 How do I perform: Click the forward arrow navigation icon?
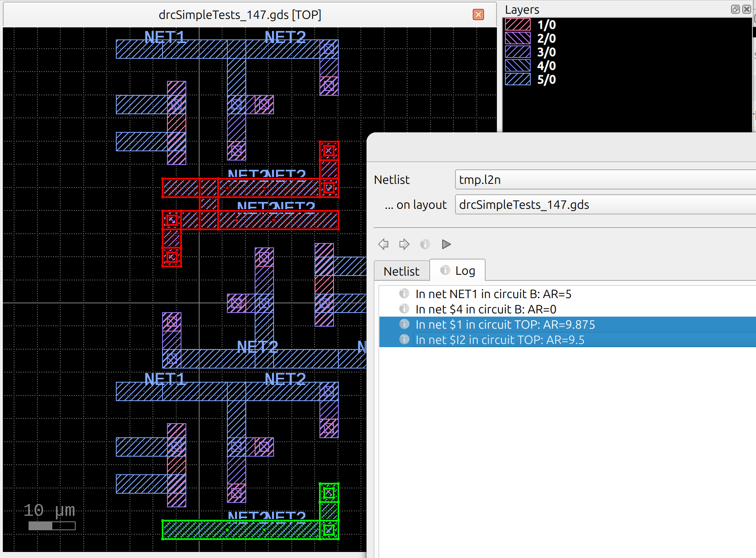[x=404, y=244]
